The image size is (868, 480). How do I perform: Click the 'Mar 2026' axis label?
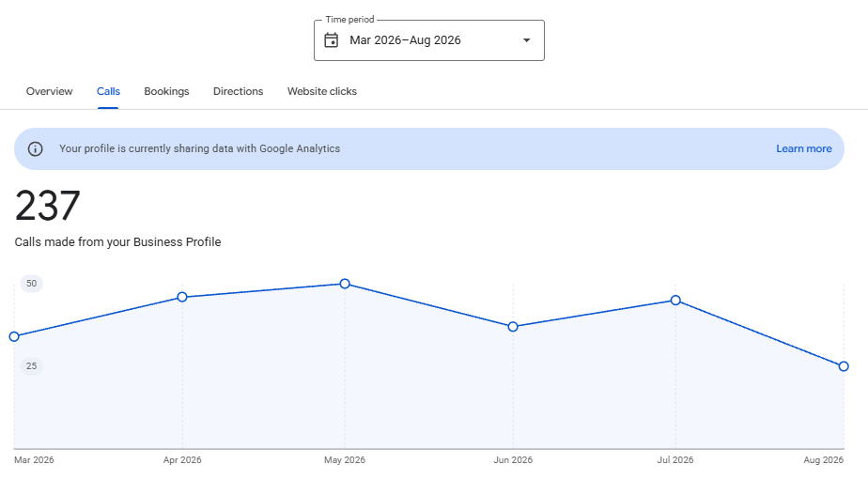(35, 460)
